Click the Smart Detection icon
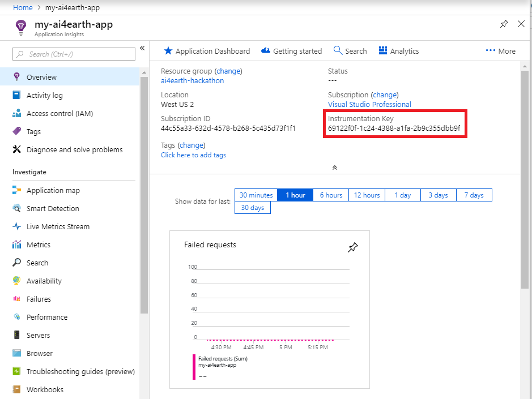This screenshot has width=532, height=399. point(16,208)
